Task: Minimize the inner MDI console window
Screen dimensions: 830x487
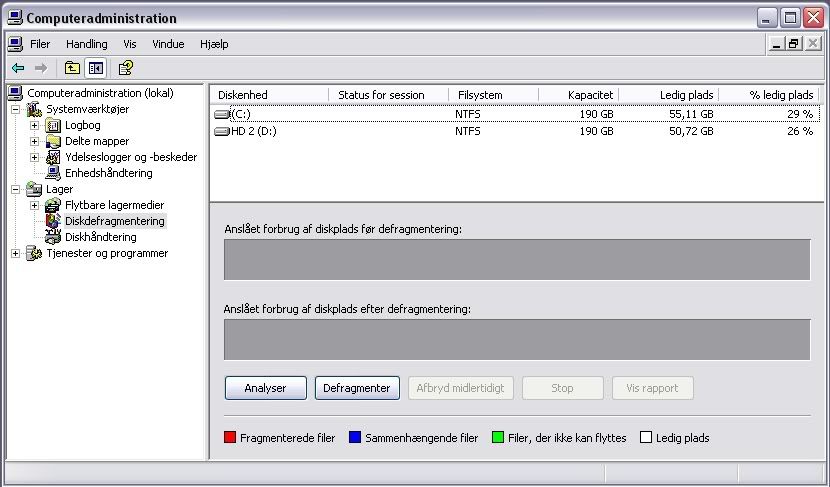Action: (777, 44)
